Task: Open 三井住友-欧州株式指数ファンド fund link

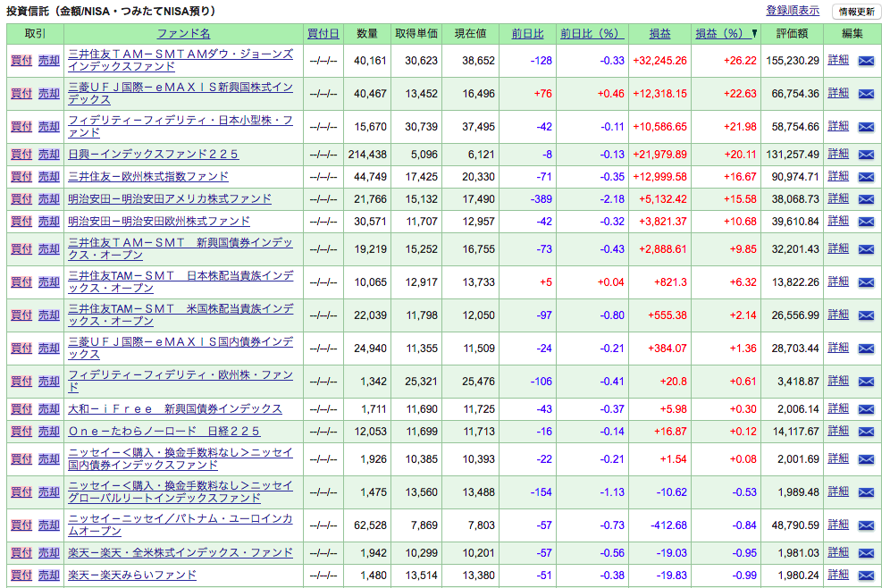Action: (x=148, y=177)
